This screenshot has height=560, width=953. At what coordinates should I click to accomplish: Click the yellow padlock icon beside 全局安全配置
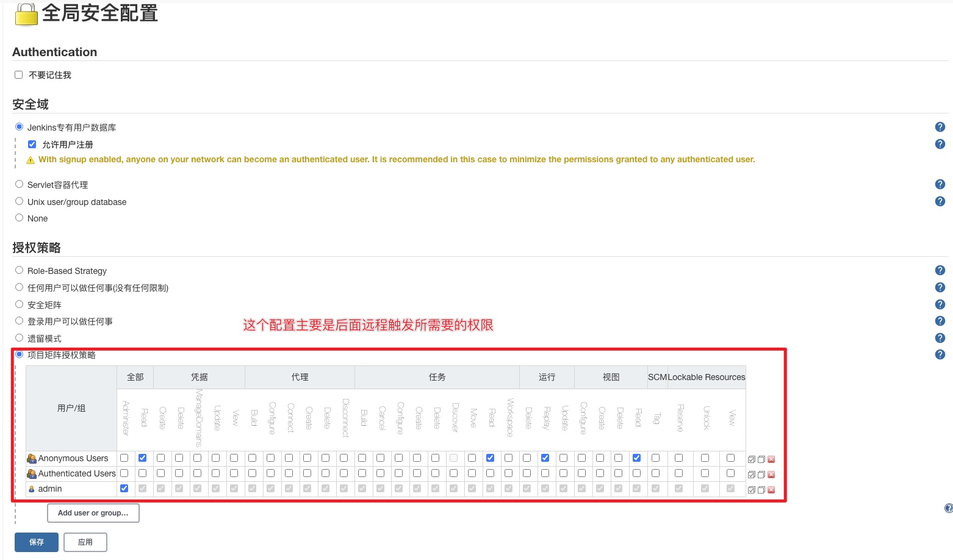(26, 15)
